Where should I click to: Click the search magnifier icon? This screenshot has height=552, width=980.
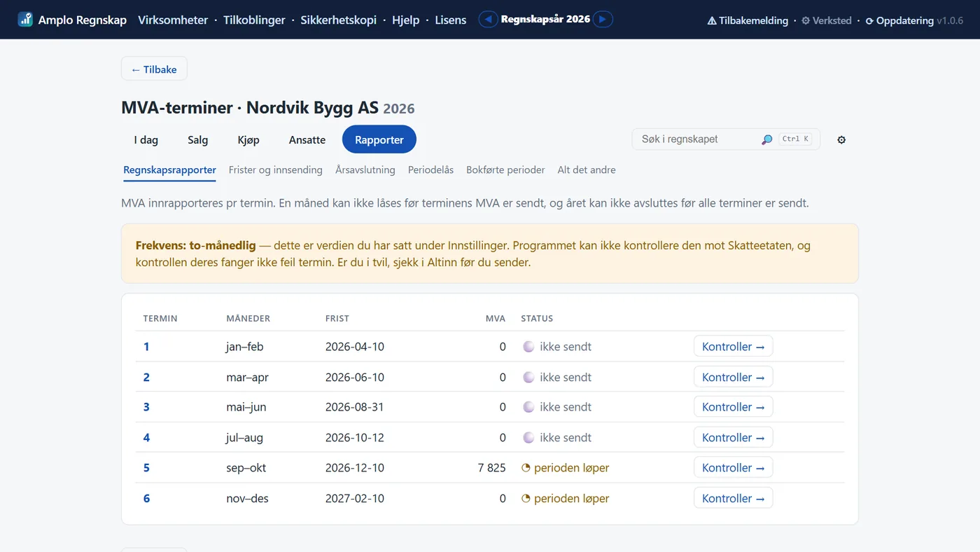[766, 139]
